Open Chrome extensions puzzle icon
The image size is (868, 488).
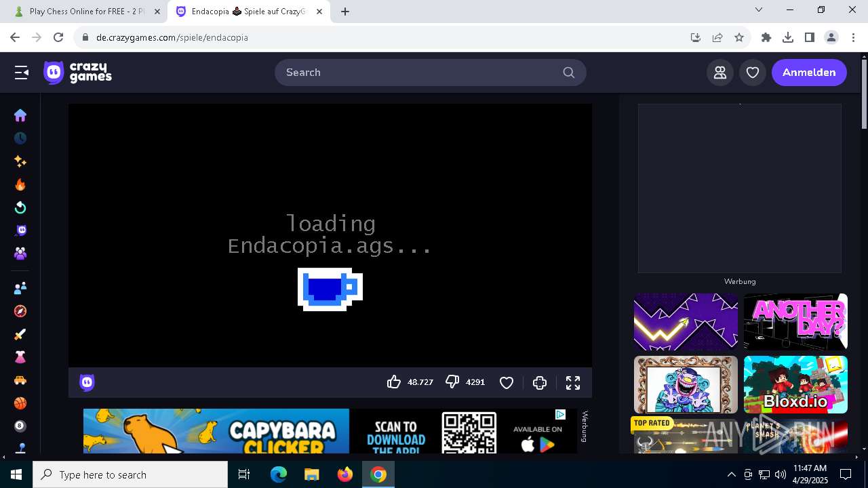(x=766, y=37)
